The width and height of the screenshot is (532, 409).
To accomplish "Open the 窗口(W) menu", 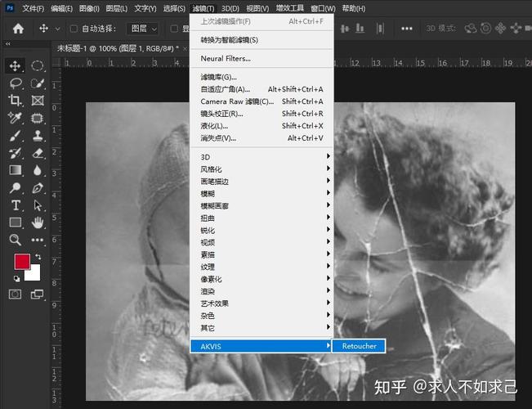I will click(323, 8).
